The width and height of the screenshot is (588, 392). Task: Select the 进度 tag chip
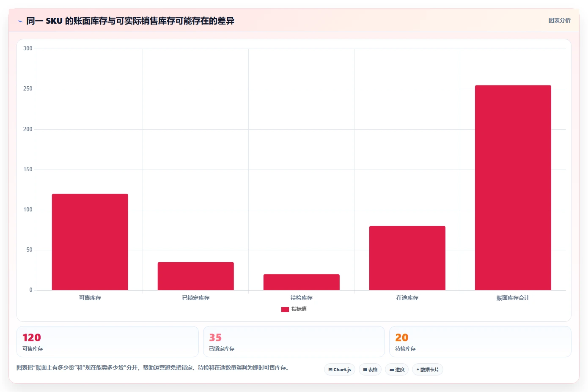397,370
